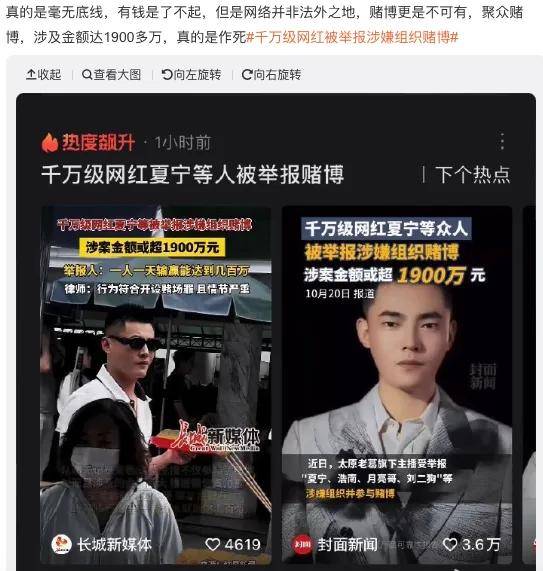The width and height of the screenshot is (543, 571).
Task: Click the 长城新媒体 account avatar
Action: (62, 544)
